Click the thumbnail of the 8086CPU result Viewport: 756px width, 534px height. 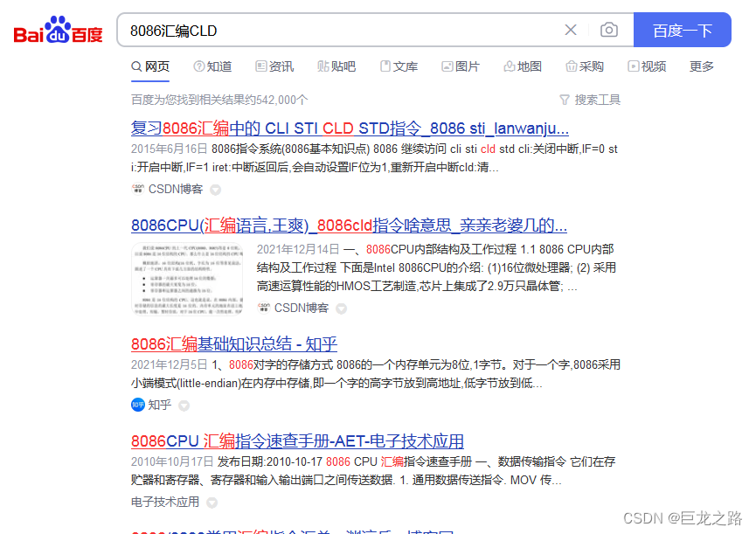coord(187,279)
